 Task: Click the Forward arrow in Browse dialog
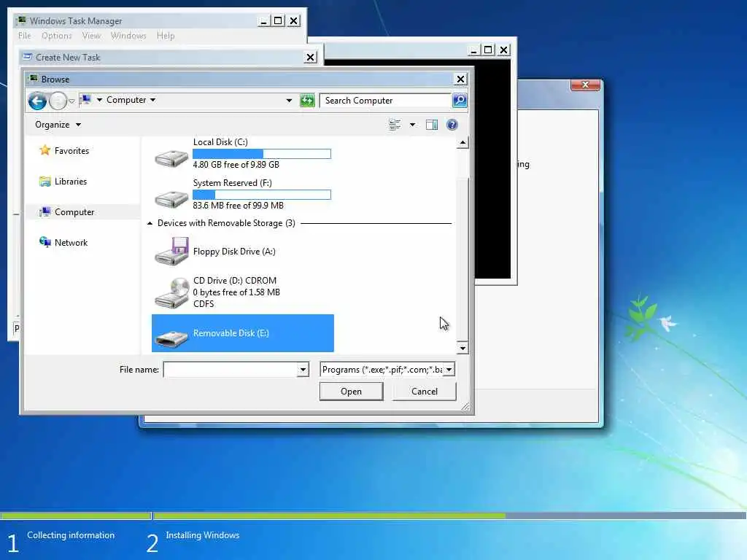(x=58, y=101)
